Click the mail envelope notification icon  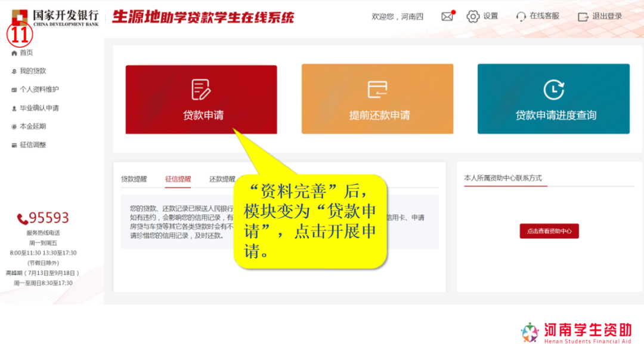(447, 17)
